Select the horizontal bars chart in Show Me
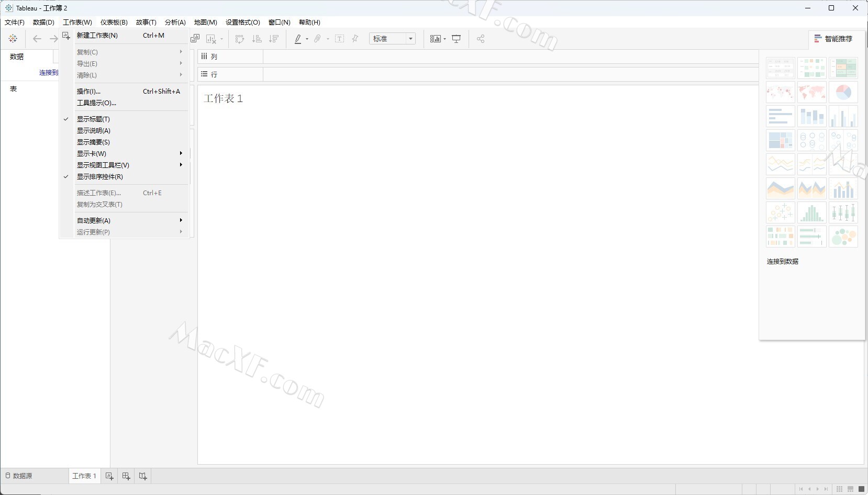This screenshot has width=868, height=495. [780, 116]
